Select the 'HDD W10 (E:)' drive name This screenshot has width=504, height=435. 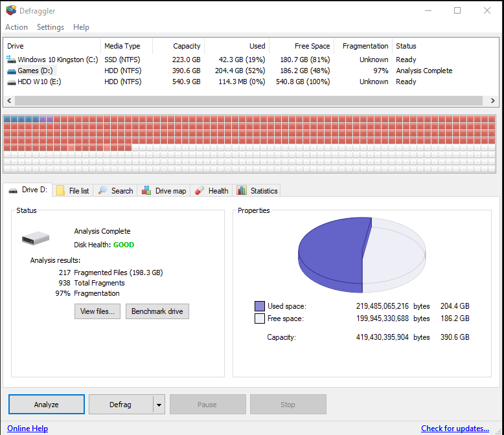[x=40, y=82]
